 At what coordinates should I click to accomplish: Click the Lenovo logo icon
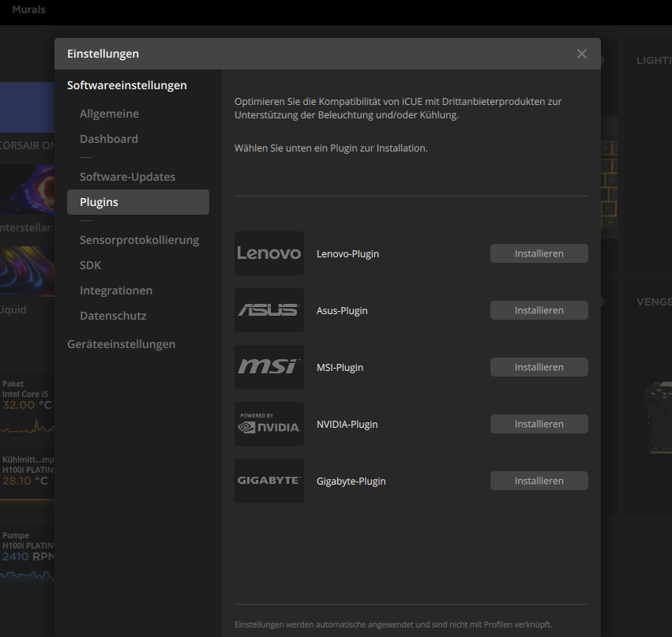point(269,253)
